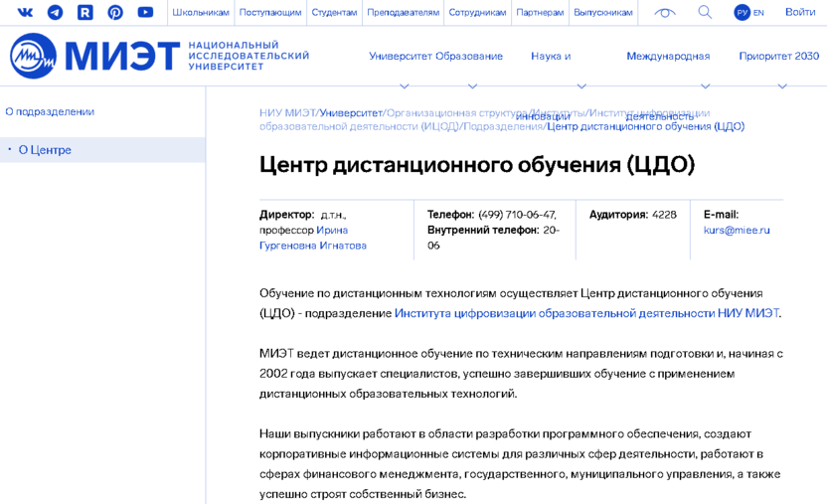Click chevron under Образование menu
The image size is (827, 504).
(472, 85)
